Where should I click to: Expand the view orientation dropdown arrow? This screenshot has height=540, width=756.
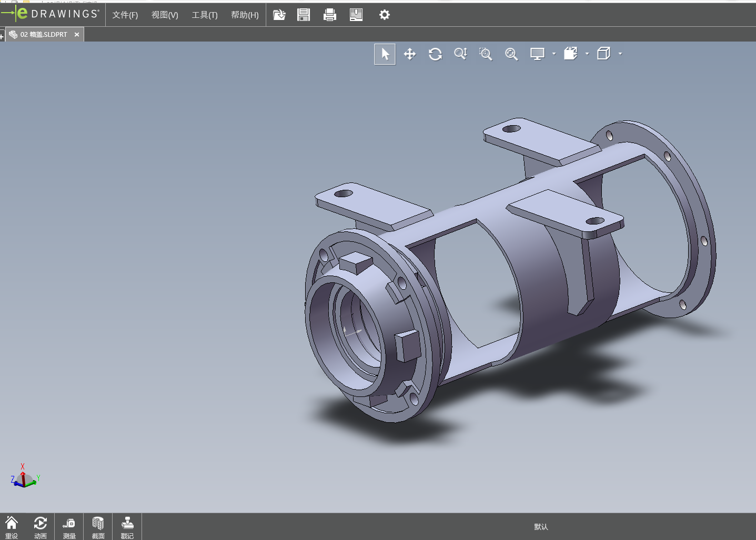(x=587, y=54)
